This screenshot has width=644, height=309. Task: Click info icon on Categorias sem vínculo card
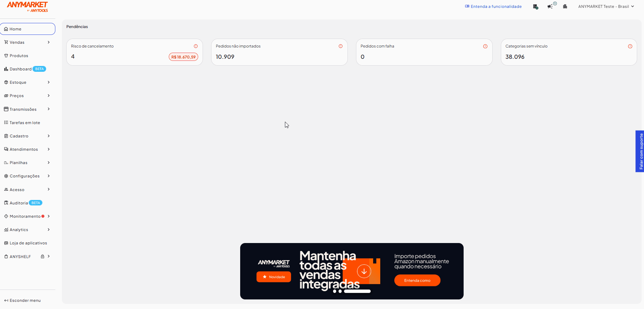(x=630, y=46)
